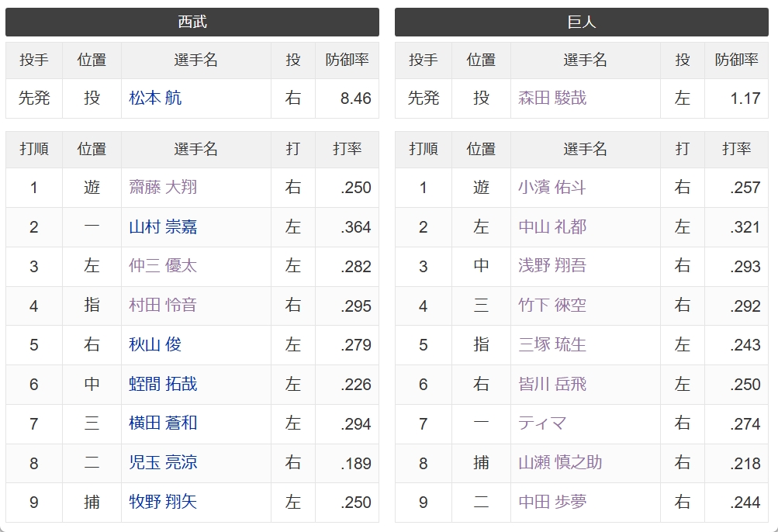The height and width of the screenshot is (532, 778).
Task: Open pitcher 松本 航 player link
Action: pyautogui.click(x=155, y=98)
